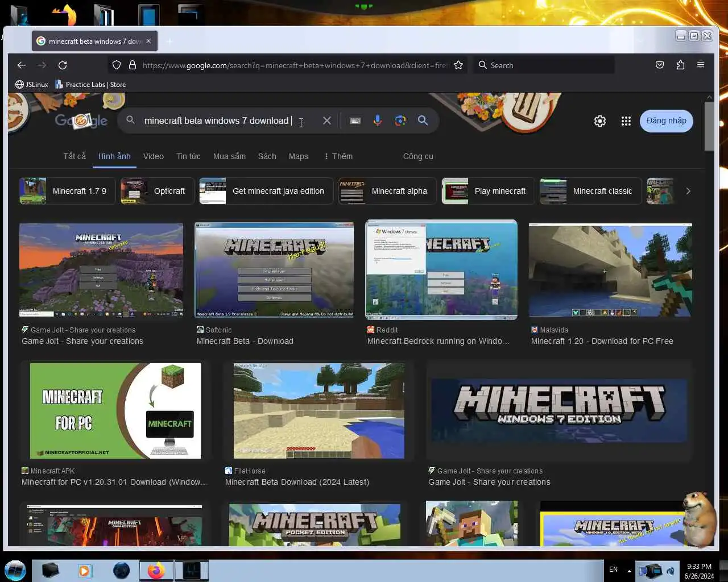Search by image with the Lens icon
This screenshot has width=728, height=582.
tap(400, 120)
